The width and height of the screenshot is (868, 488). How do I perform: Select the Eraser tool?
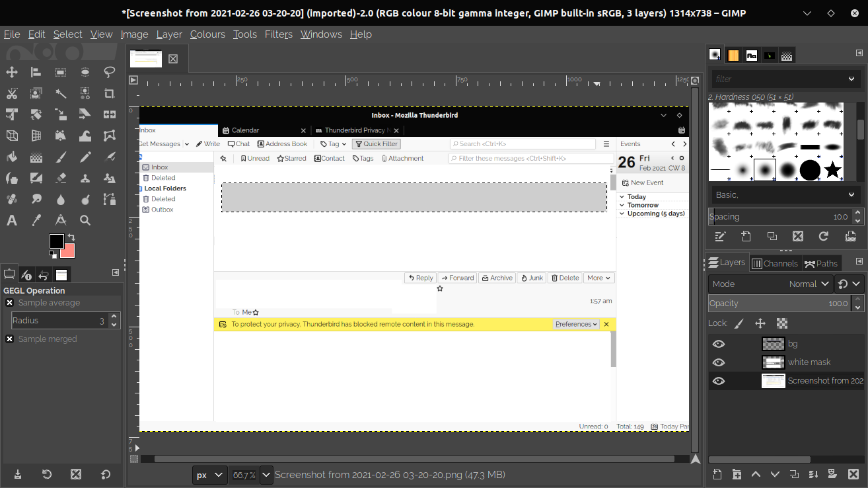(x=61, y=178)
